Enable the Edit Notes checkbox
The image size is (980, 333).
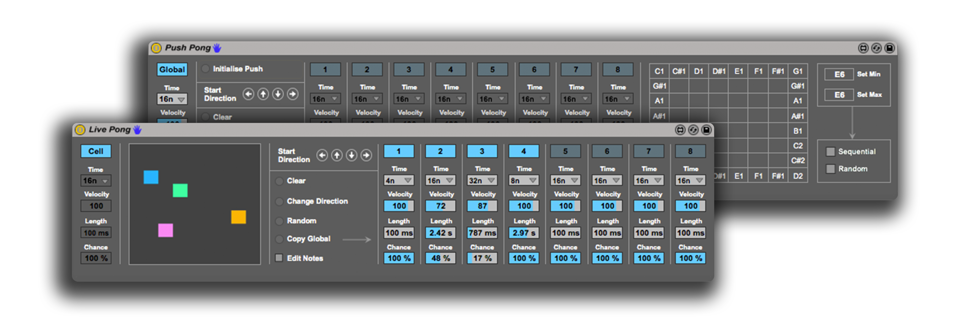tap(279, 258)
